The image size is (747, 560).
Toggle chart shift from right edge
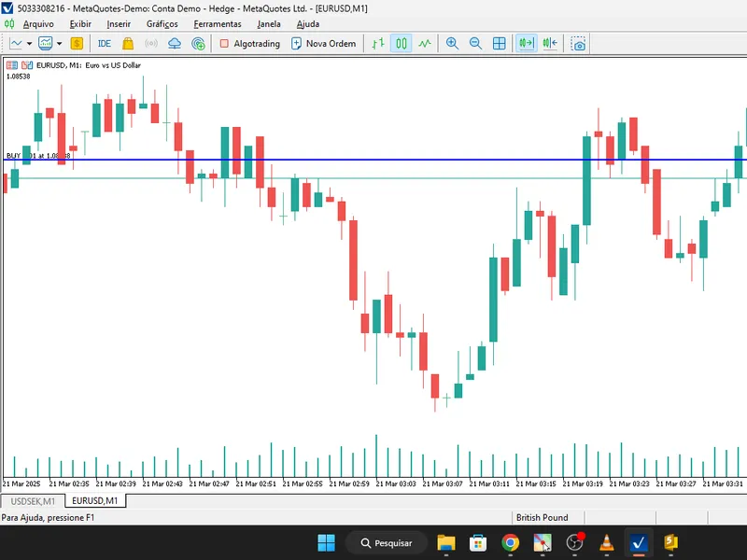[550, 44]
